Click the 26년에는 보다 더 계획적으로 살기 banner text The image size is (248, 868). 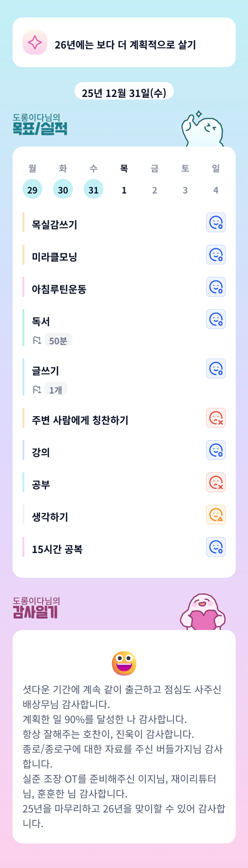pos(125,45)
